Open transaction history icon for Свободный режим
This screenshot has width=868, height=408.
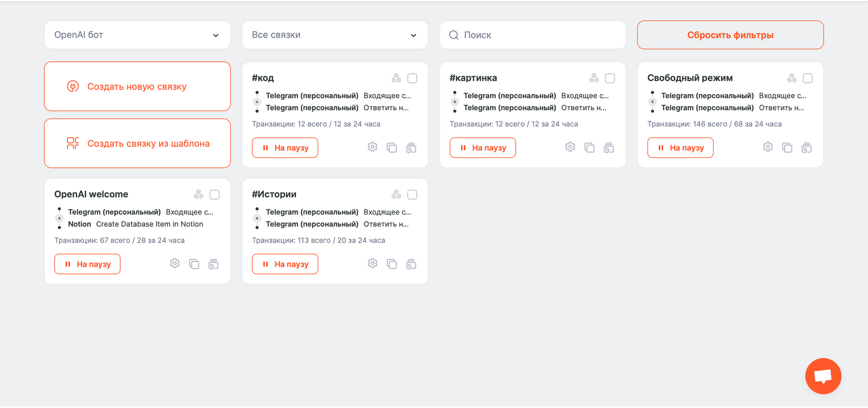(x=806, y=148)
